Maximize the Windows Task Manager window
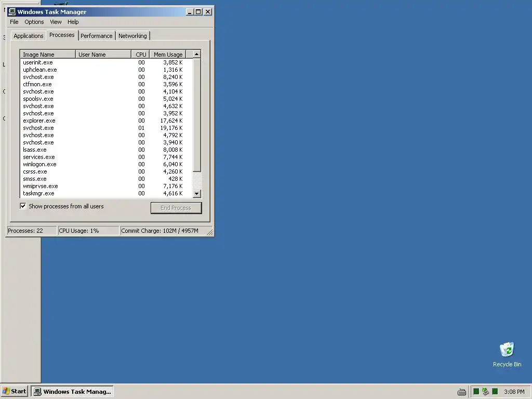532x399 pixels. click(x=198, y=12)
